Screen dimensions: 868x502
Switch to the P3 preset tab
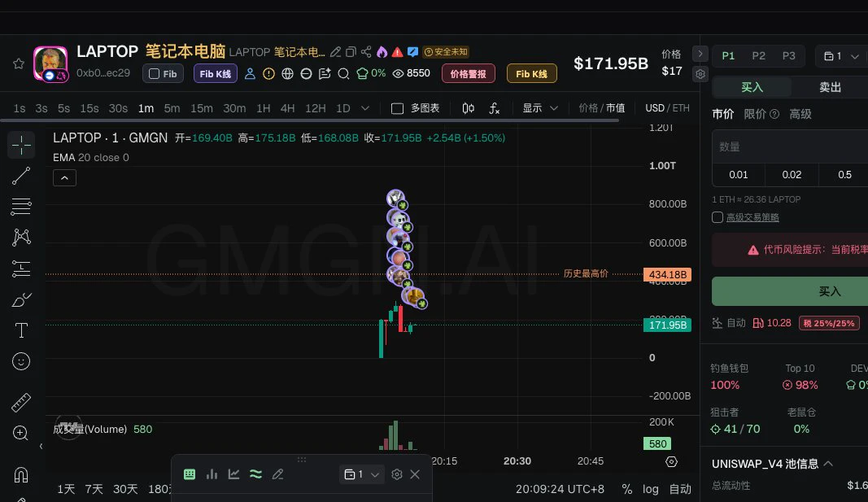pyautogui.click(x=789, y=56)
